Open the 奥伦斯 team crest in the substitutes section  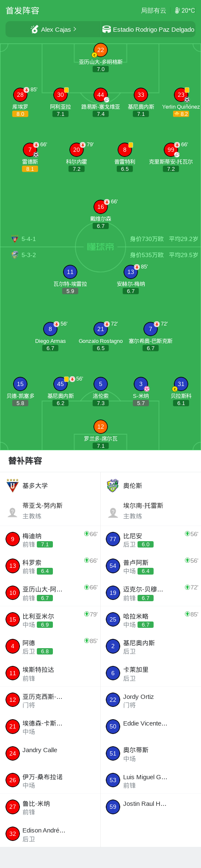(x=113, y=485)
